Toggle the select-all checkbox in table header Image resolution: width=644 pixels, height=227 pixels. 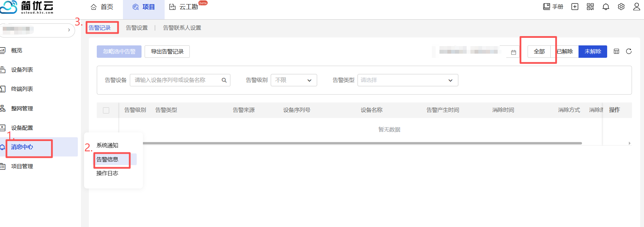click(106, 110)
